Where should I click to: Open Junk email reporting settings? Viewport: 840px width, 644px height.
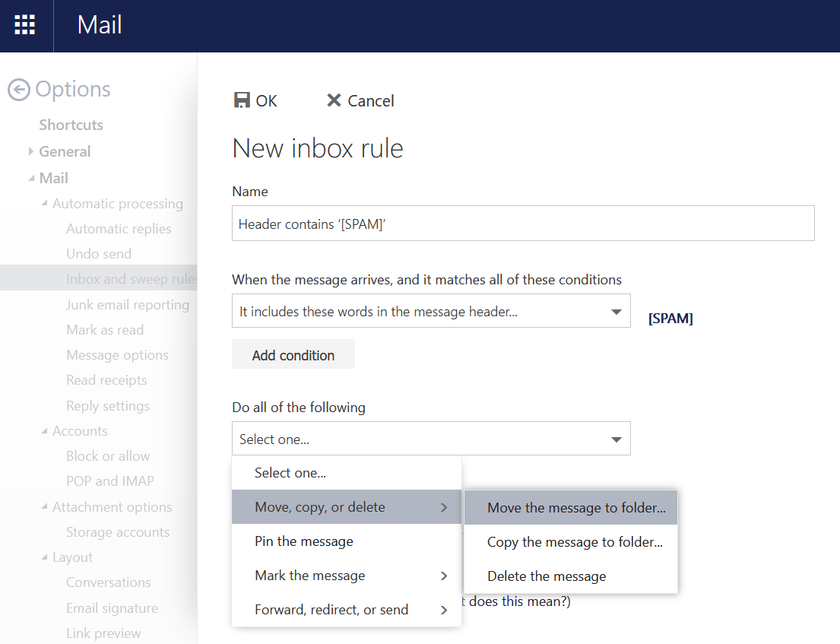coord(128,305)
